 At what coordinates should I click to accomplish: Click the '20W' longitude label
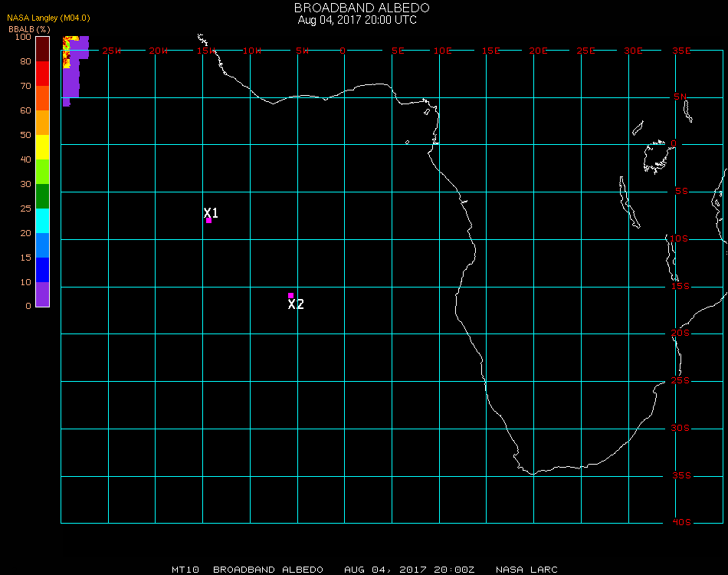tap(159, 51)
